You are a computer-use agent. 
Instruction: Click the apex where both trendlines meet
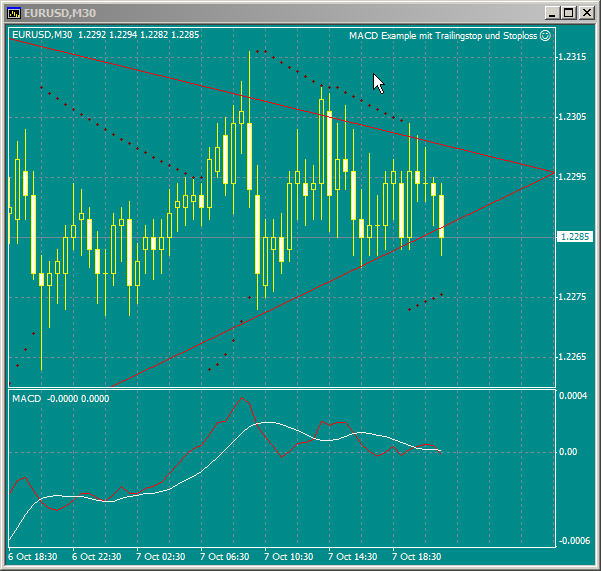[552, 173]
